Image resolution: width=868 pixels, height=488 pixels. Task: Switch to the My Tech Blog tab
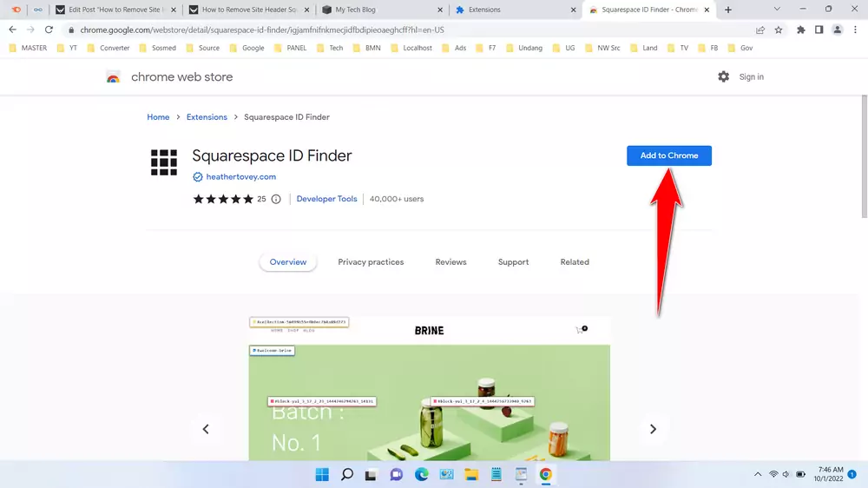coord(381,10)
